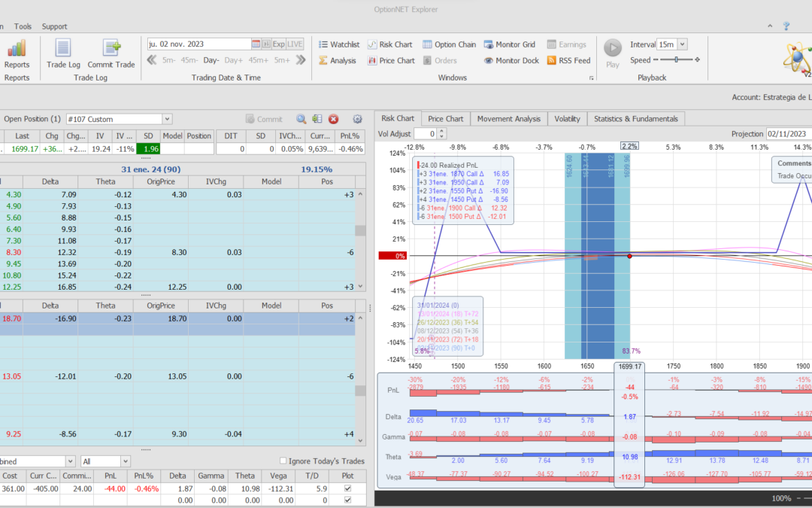Image resolution: width=812 pixels, height=508 pixels.
Task: Switch to the Movement Analysis tab
Action: [x=508, y=118]
